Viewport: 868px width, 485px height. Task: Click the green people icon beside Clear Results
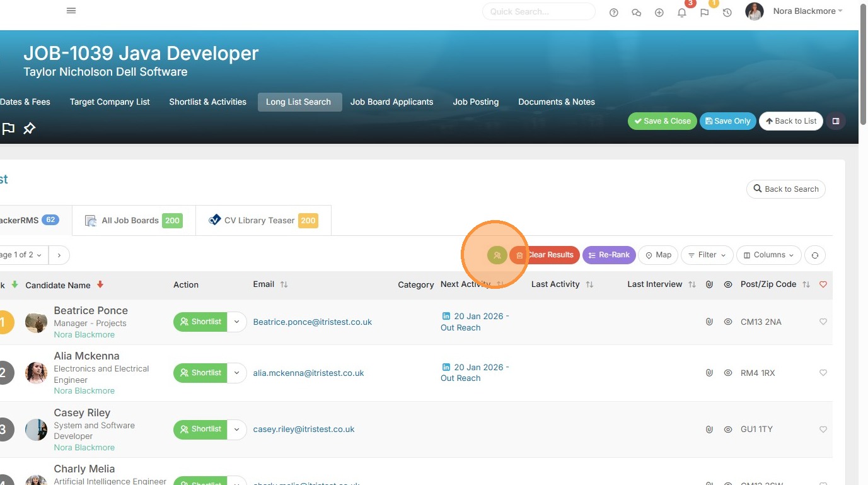497,255
